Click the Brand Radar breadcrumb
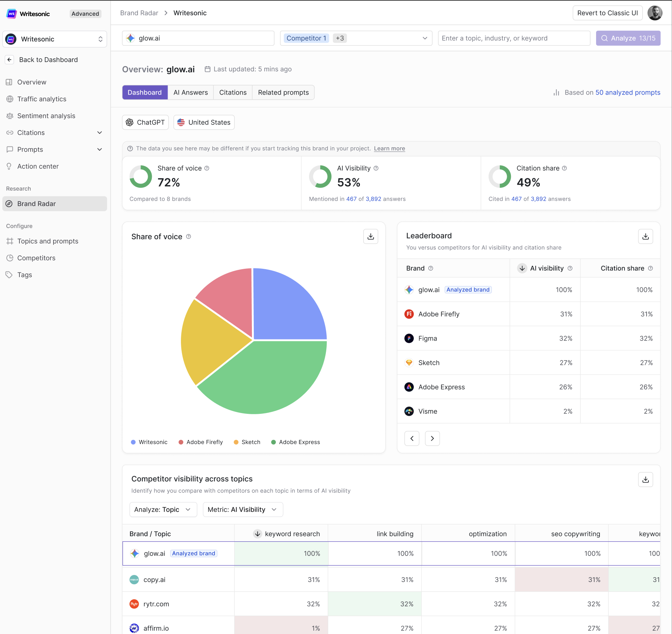Image resolution: width=672 pixels, height=634 pixels. click(x=139, y=13)
